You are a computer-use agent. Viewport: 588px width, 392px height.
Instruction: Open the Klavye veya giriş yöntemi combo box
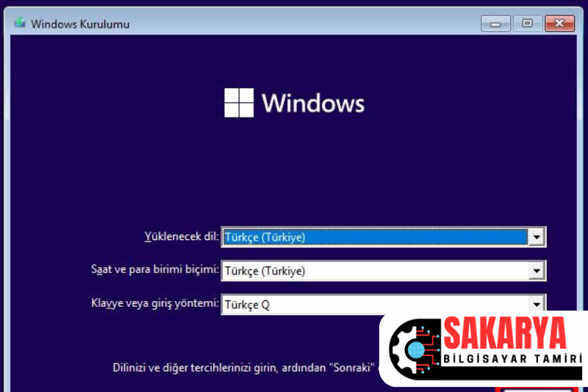pos(383,304)
